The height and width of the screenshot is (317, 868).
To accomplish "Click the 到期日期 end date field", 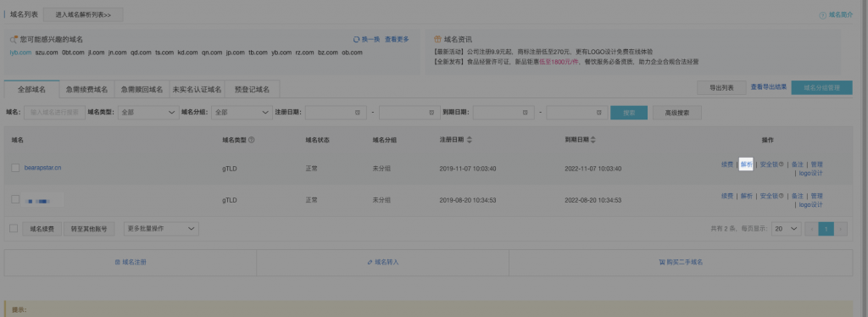I will pos(577,112).
